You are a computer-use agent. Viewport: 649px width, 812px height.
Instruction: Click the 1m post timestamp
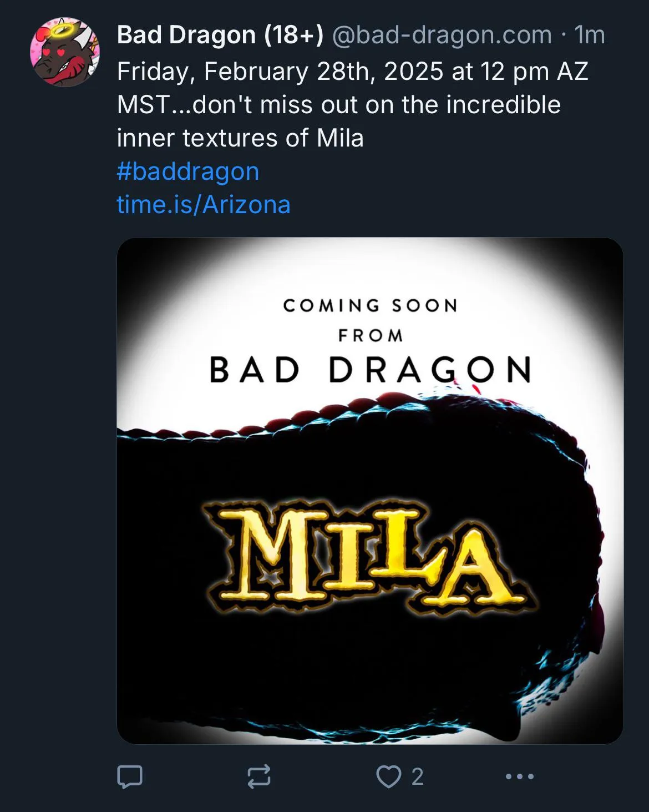click(589, 35)
